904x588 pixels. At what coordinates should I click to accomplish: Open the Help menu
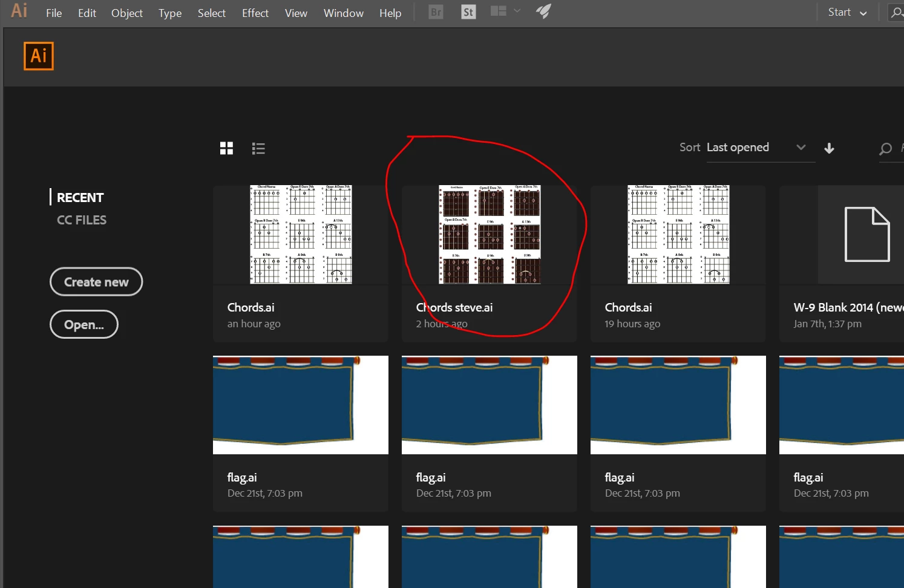click(390, 13)
